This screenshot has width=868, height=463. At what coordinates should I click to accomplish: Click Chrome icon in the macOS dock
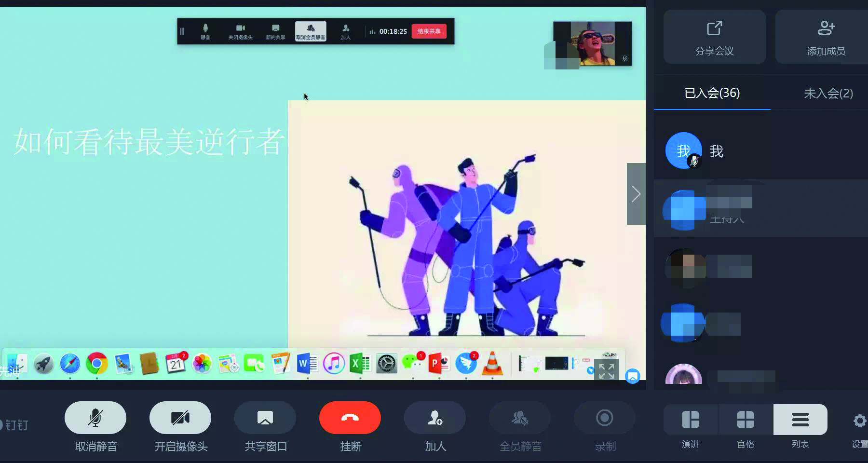tap(97, 364)
